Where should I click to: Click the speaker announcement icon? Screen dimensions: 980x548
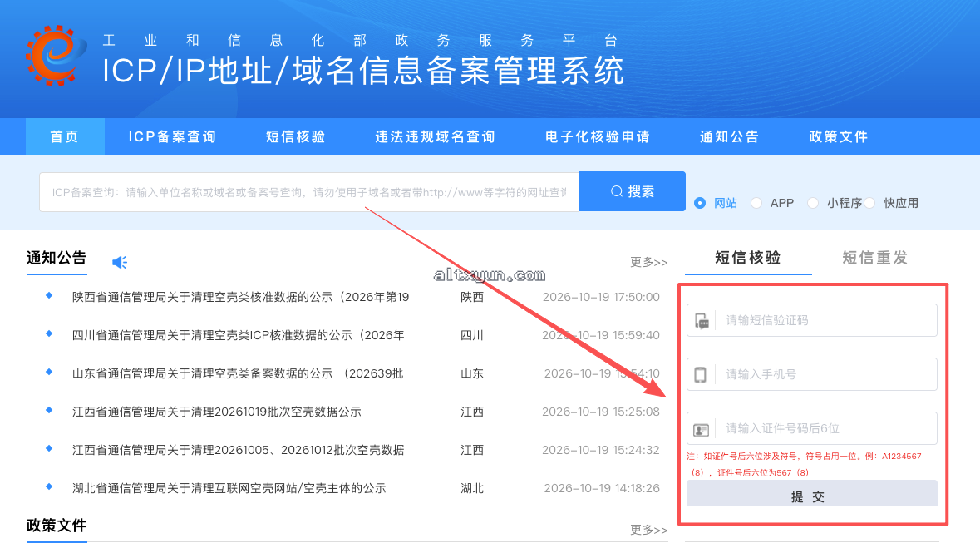click(x=120, y=262)
